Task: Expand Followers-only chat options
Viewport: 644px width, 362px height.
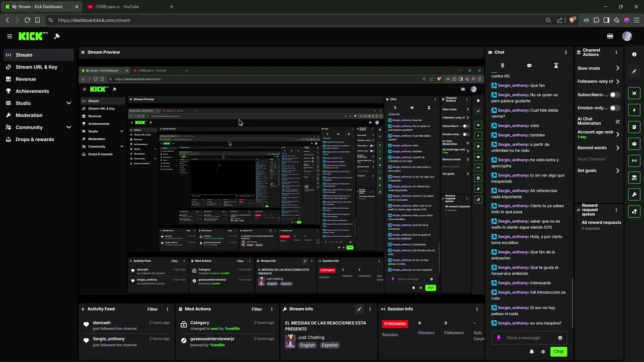Action: 618,81
